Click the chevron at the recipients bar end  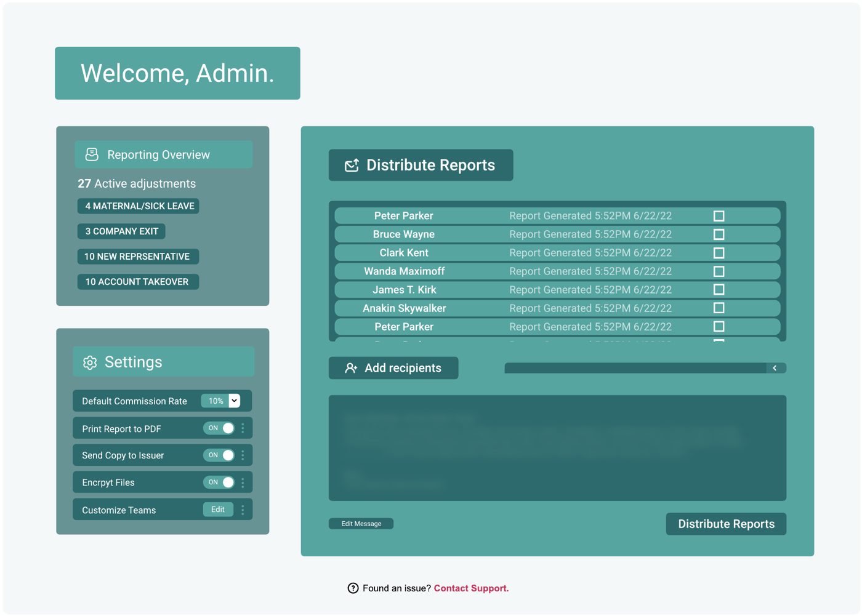click(775, 368)
